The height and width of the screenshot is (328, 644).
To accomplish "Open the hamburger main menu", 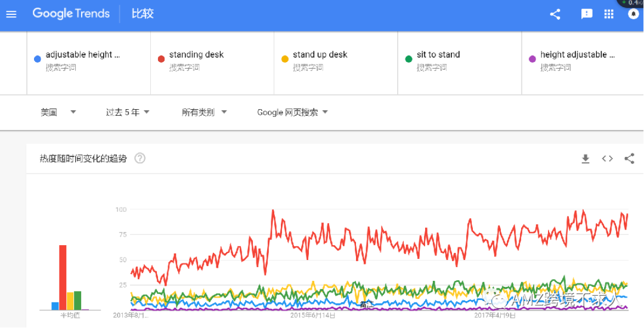I will click(11, 14).
